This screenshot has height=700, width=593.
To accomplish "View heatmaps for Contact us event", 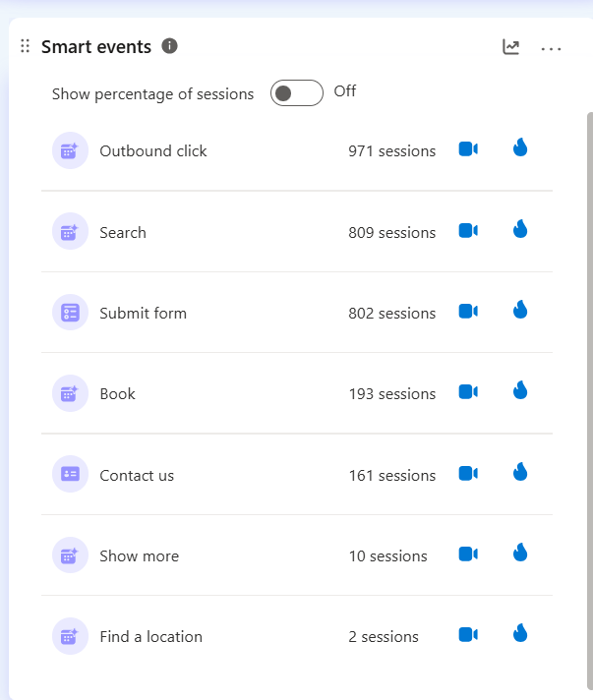I will pyautogui.click(x=520, y=473).
